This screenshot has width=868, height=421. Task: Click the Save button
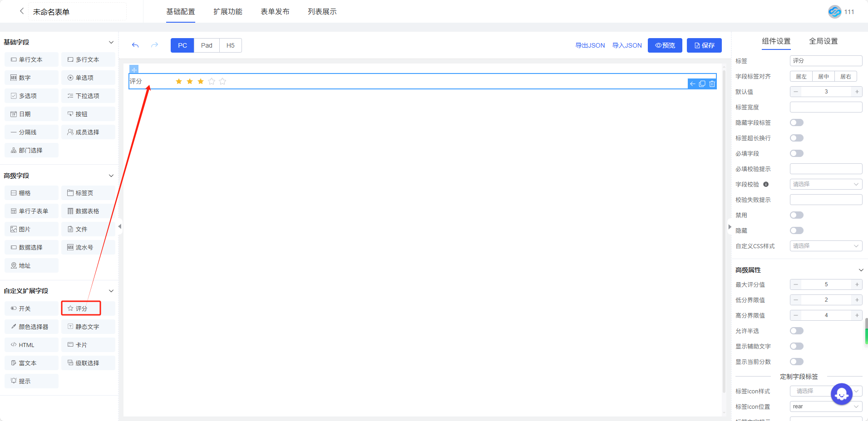[x=704, y=45]
